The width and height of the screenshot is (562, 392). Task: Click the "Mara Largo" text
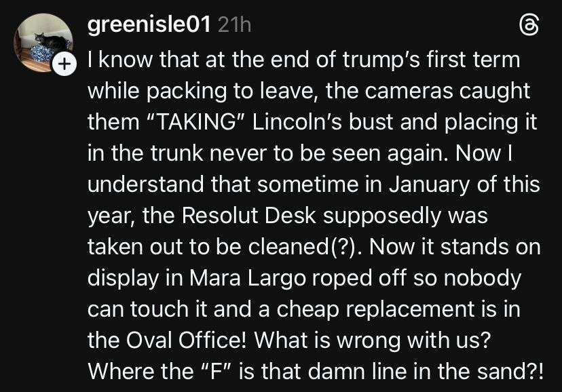click(248, 279)
